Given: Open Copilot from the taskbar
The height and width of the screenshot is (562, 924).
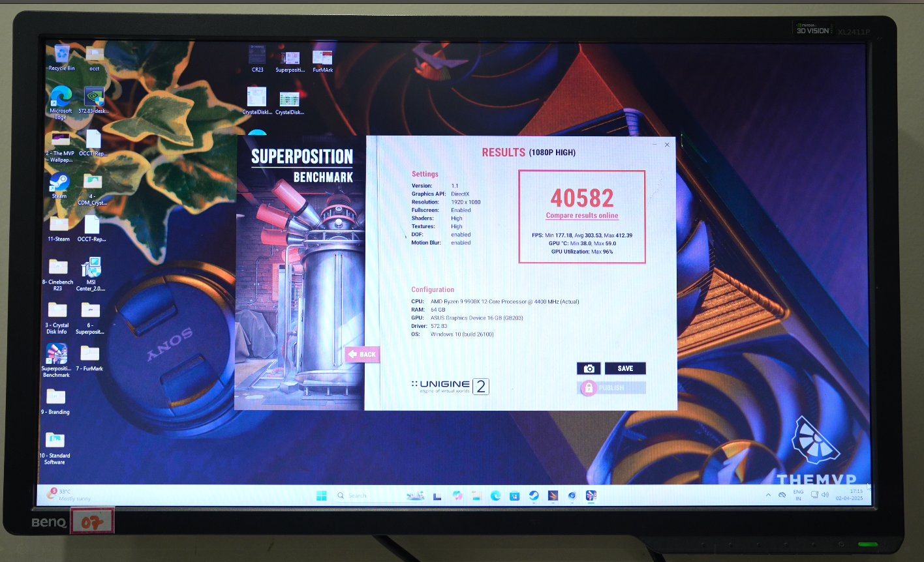Looking at the screenshot, I should tap(457, 495).
